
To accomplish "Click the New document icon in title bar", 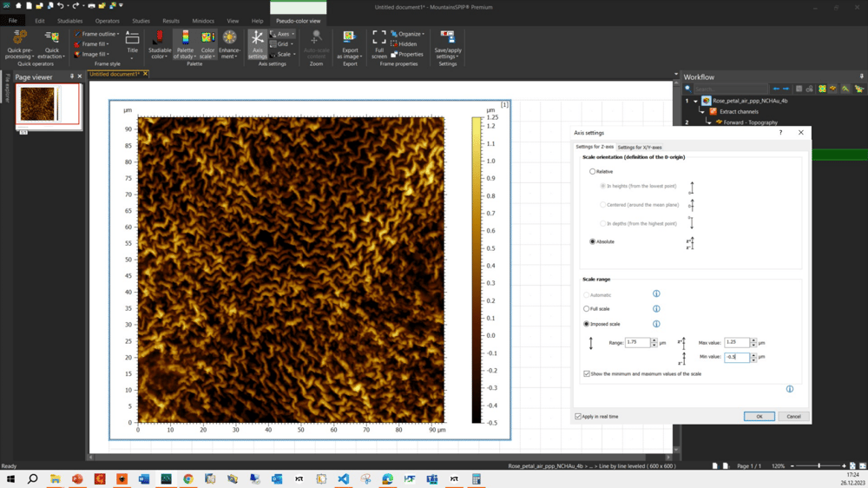I will point(29,5).
